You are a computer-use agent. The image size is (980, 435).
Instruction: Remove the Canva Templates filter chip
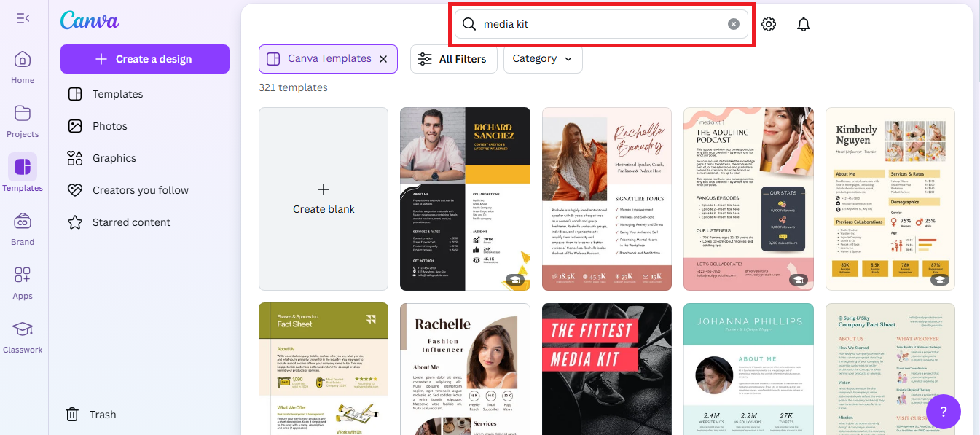pos(383,58)
